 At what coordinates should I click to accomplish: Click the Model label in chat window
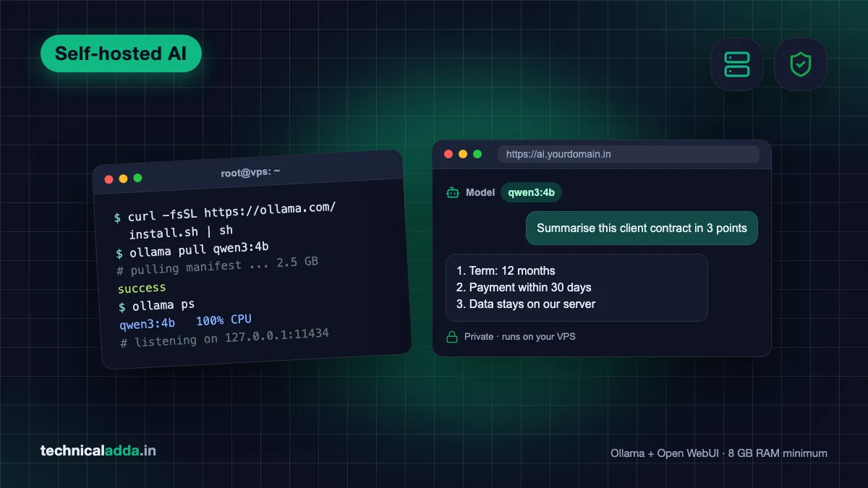480,192
